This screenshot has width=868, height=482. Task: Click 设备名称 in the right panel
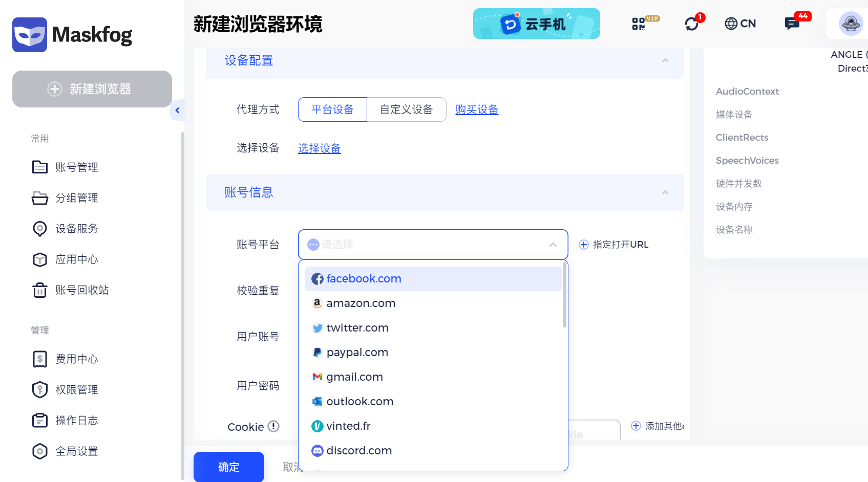734,230
